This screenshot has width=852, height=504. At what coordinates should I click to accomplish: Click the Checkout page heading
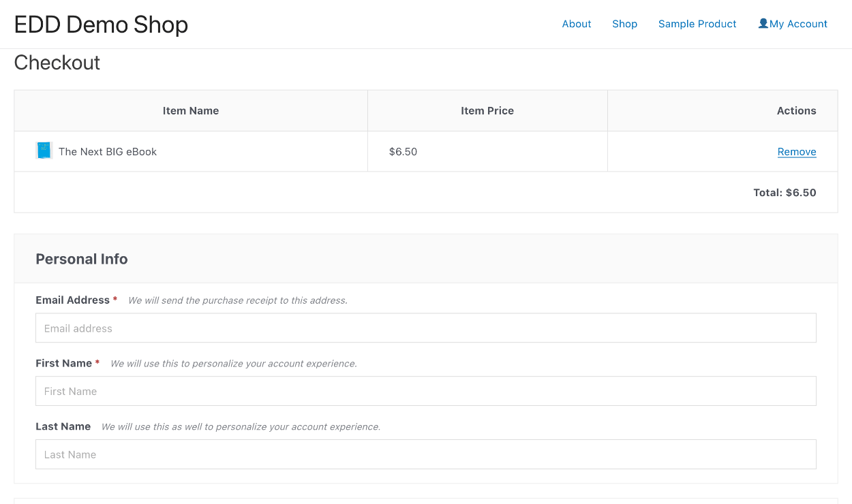click(57, 63)
